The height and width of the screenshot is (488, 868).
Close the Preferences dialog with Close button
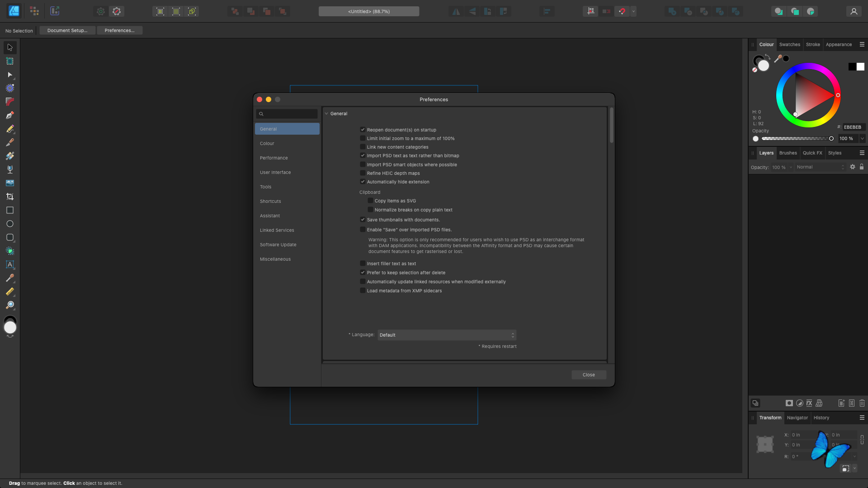(x=589, y=375)
